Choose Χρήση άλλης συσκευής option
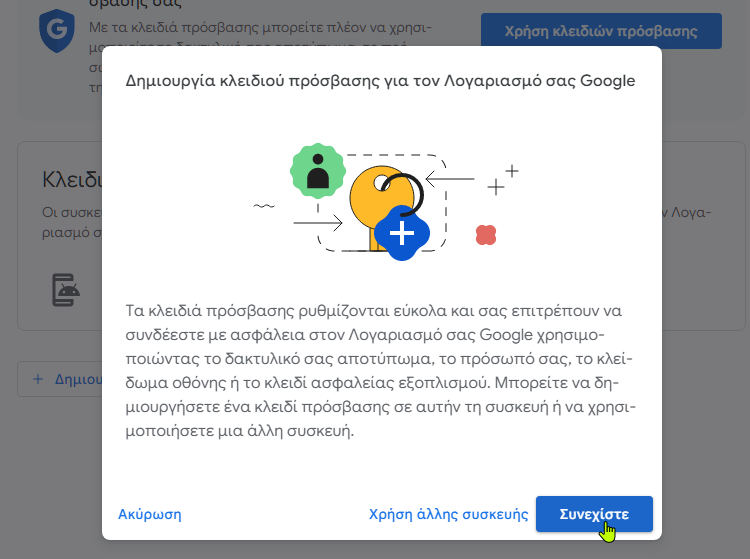750x559 pixels. 448,514
